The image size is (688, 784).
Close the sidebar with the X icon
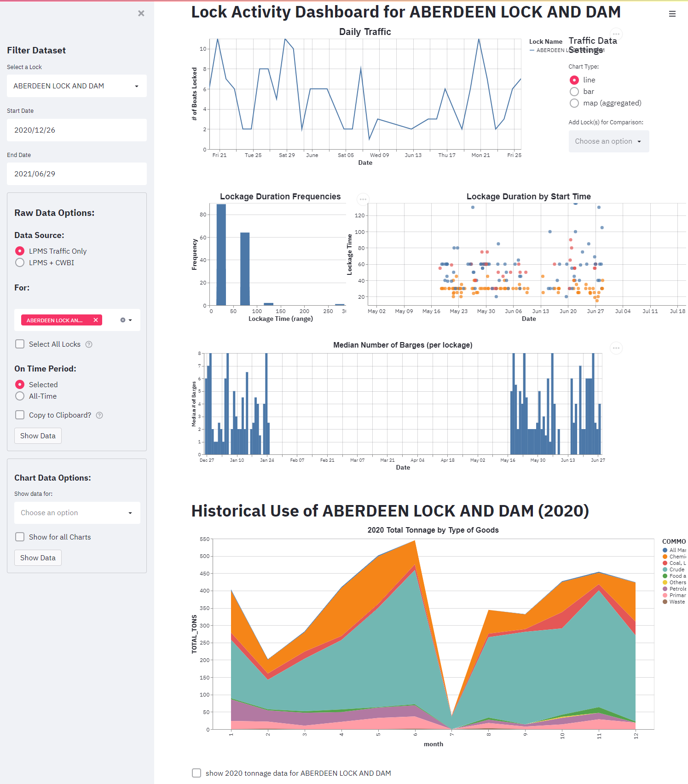point(141,13)
